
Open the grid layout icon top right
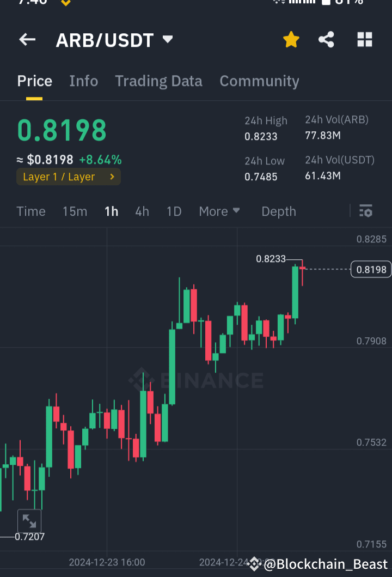tap(364, 39)
